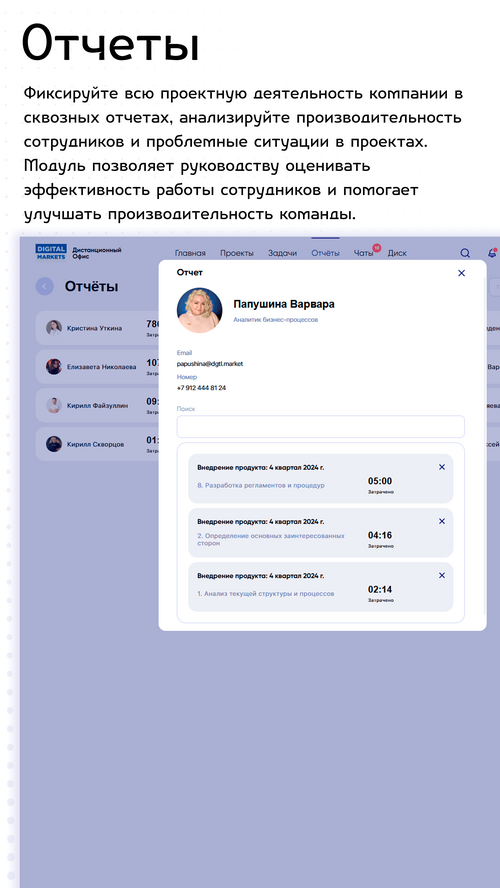Screen dimensions: 500x888
Task: Remove the 'Разработка регламентов и процедур' entry
Action: pos(442,467)
